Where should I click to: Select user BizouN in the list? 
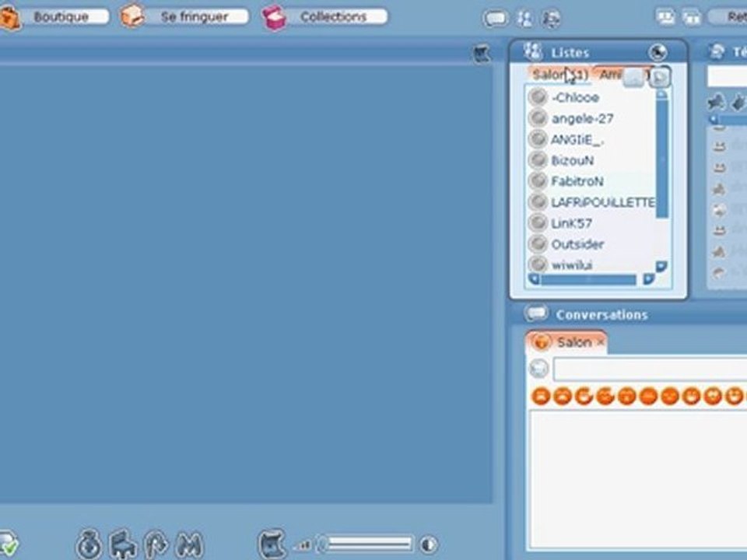click(572, 160)
